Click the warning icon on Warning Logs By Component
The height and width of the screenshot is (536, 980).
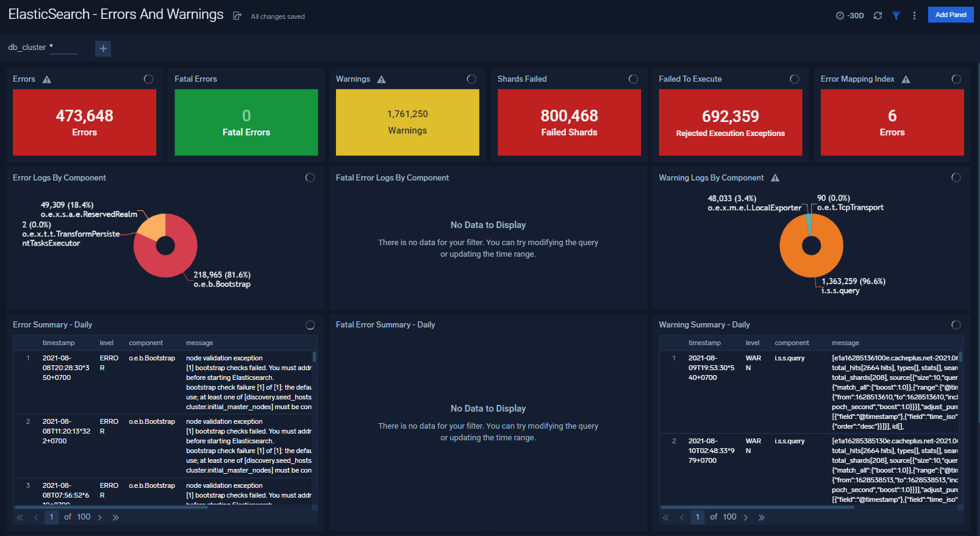click(x=775, y=178)
